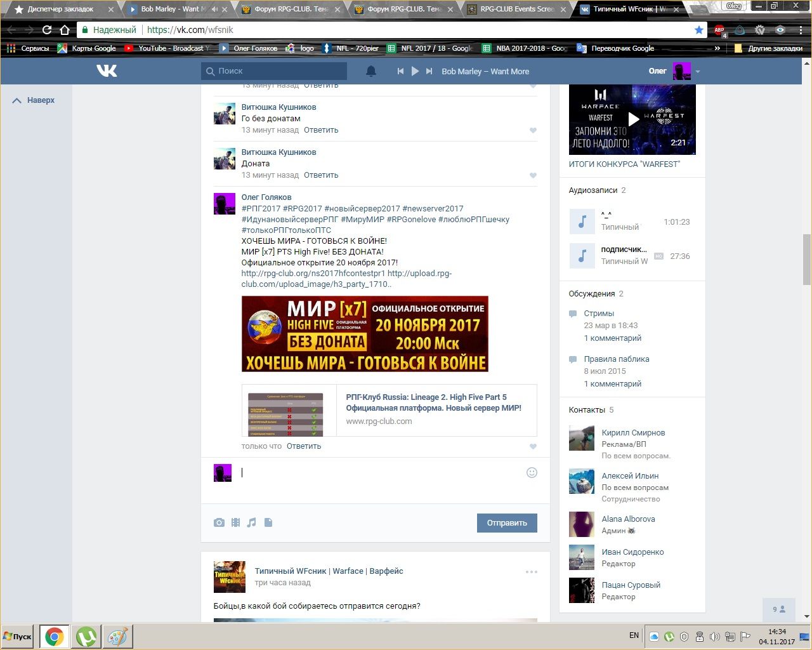Screen dimensions: 812x650
Task: Open the friends online chat button
Action: (x=779, y=609)
